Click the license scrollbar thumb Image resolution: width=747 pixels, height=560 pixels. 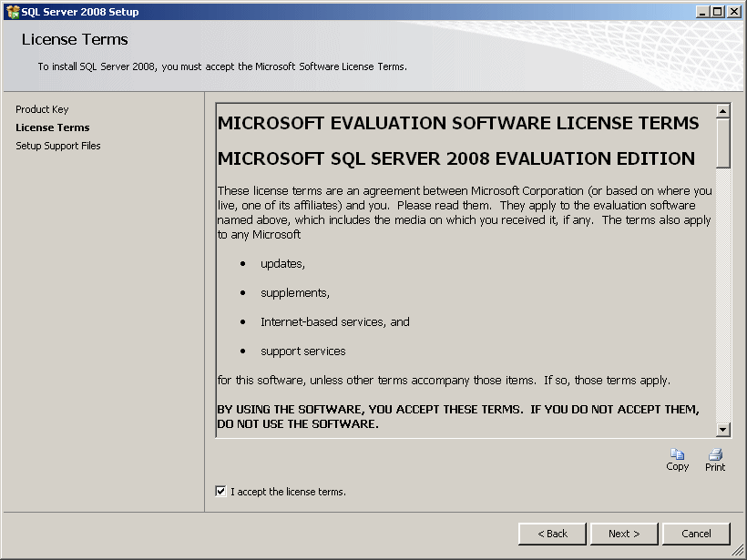722,143
